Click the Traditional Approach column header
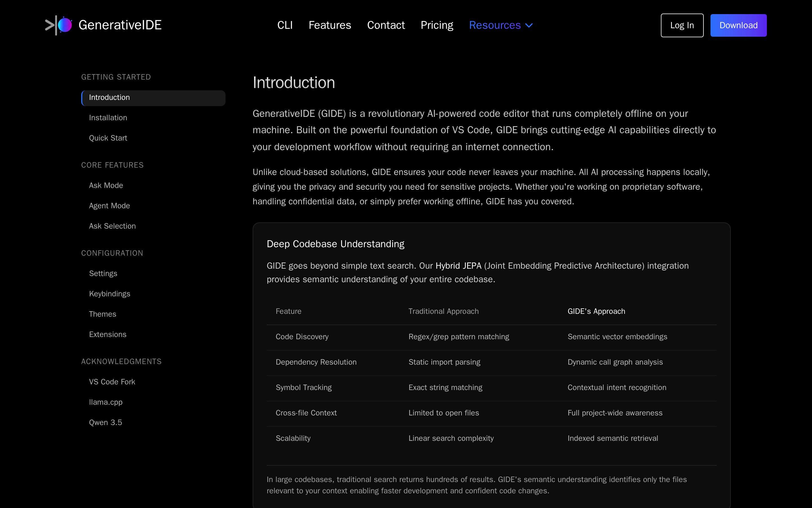This screenshot has height=508, width=812. point(443,311)
